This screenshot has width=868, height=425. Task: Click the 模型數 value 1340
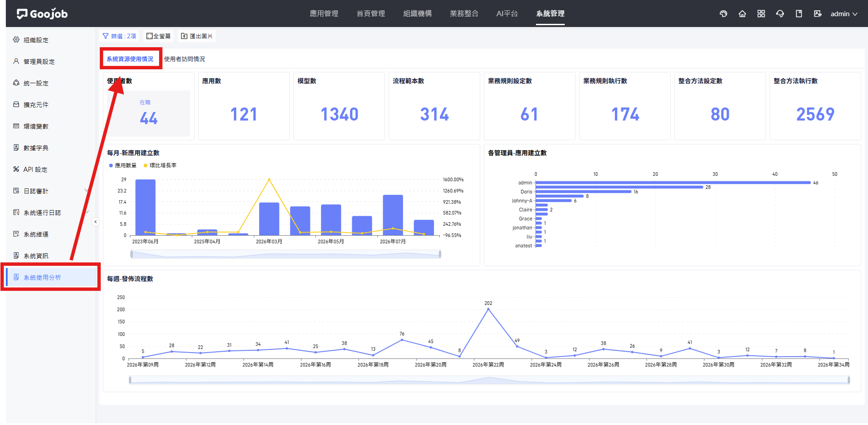tap(340, 114)
